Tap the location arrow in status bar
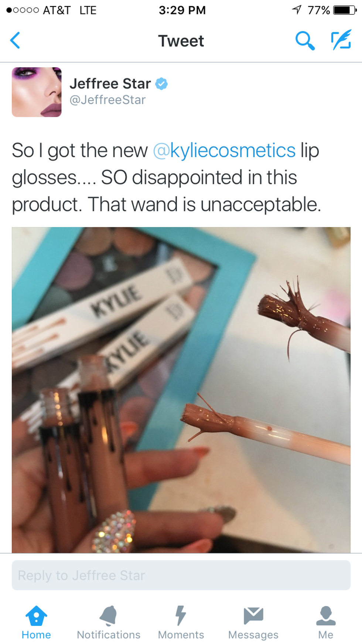 point(297,10)
